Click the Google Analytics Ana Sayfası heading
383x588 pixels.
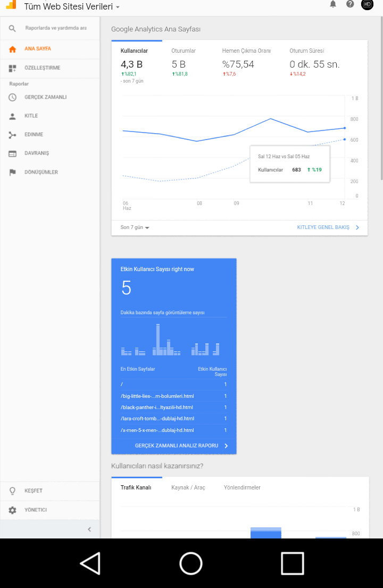click(x=156, y=29)
